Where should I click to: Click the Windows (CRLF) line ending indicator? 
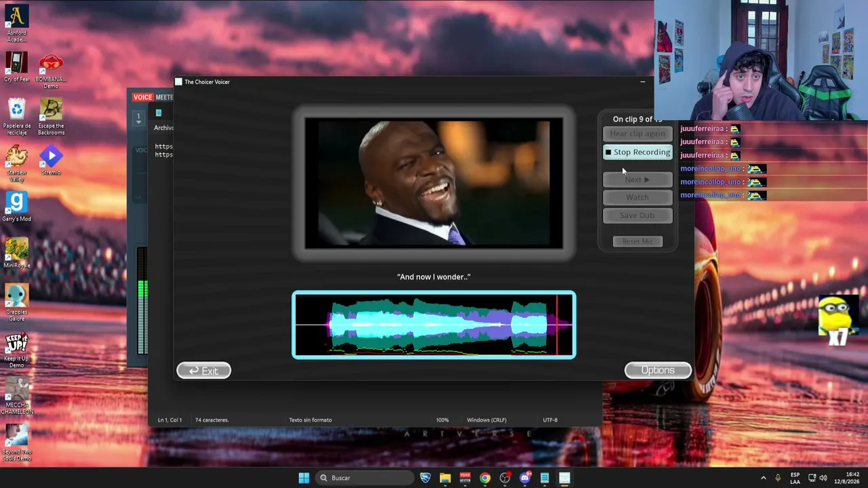(x=486, y=420)
